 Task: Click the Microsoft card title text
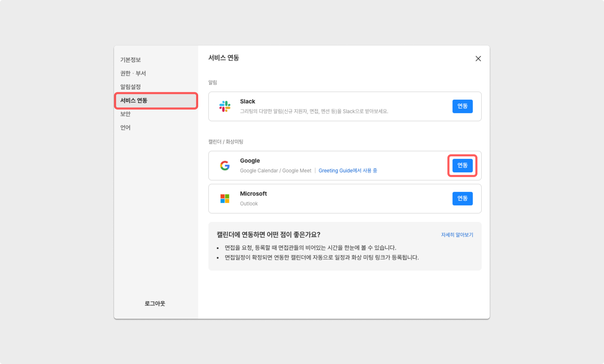(x=253, y=194)
